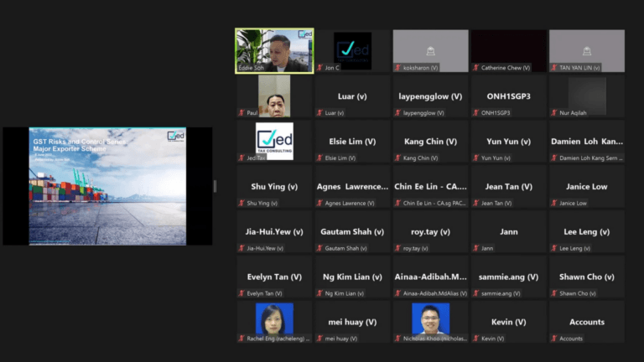Click muted mic icon for JedTax

click(x=241, y=158)
